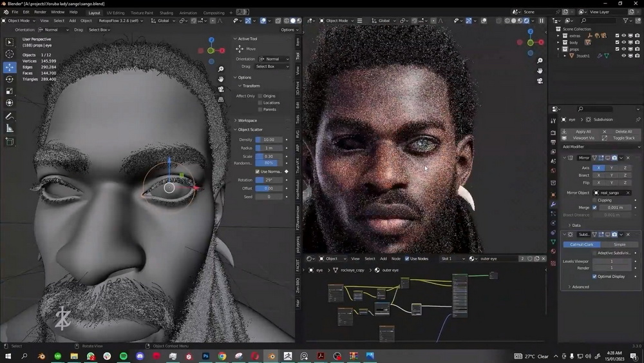Uncheck Optimal Display option
644x363 pixels.
[594, 276]
